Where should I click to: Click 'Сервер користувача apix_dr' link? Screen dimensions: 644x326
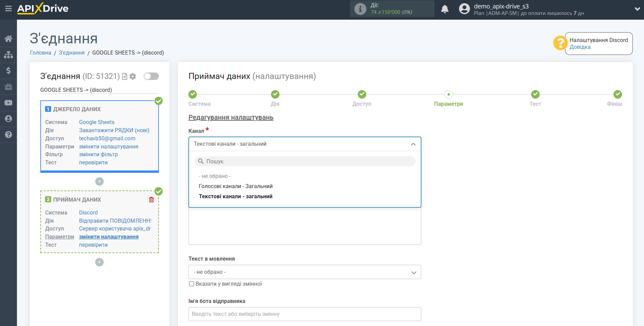115,228
